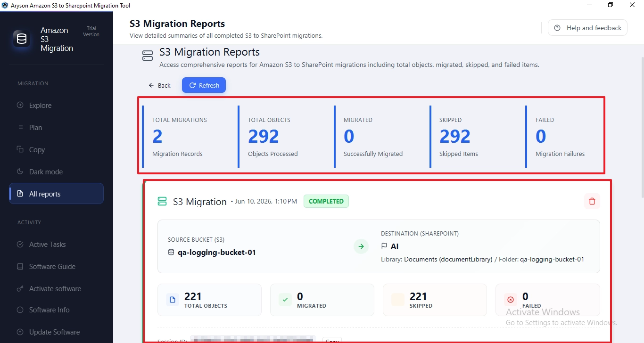Click the Activate software key icon
This screenshot has height=343, width=644.
tap(20, 288)
